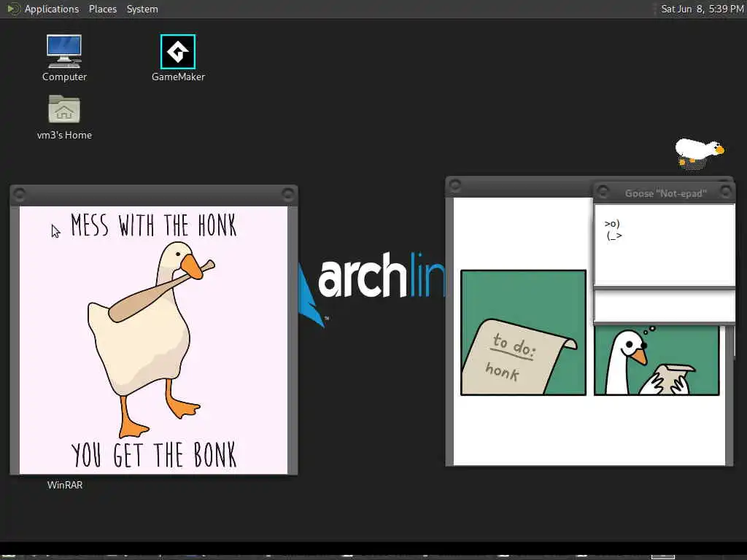The width and height of the screenshot is (747, 560).
Task: Click the distro logo beside Applications
Action: click(x=13, y=9)
